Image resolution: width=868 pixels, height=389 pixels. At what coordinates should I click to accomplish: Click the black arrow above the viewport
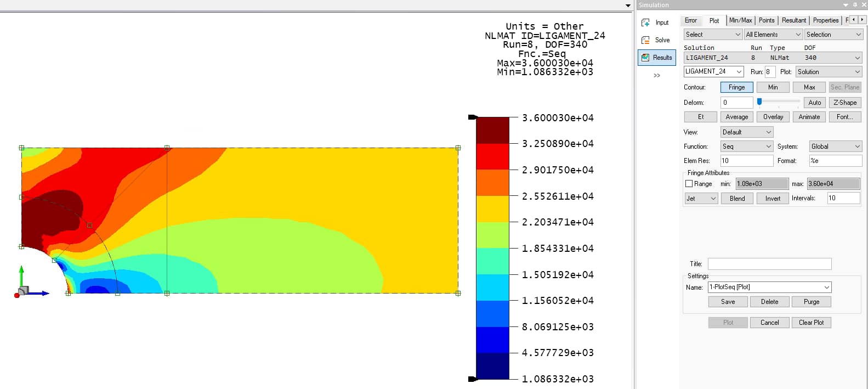click(628, 5)
